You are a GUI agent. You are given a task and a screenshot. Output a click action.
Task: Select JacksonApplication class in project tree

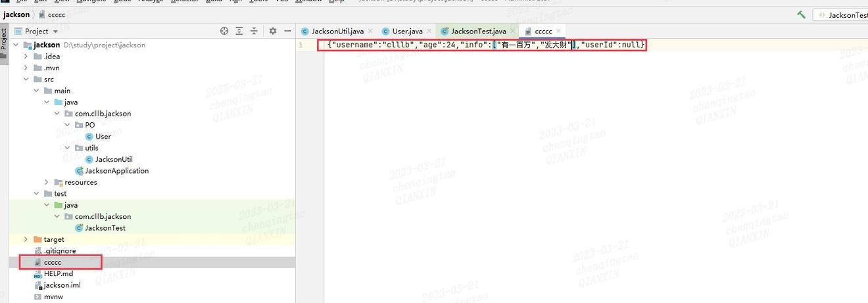point(116,171)
